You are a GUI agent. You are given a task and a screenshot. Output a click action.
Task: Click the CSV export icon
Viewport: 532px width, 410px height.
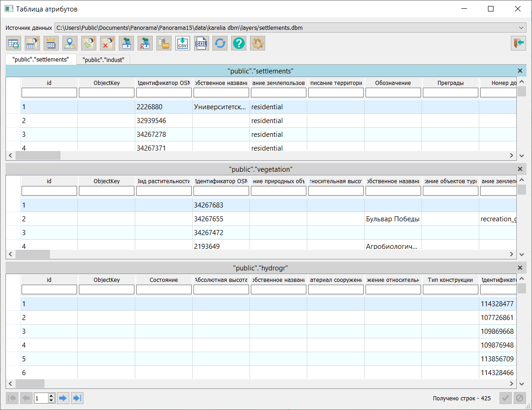183,44
